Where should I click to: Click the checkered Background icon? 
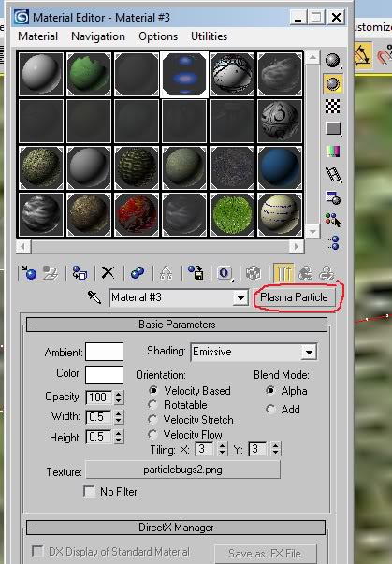(333, 106)
